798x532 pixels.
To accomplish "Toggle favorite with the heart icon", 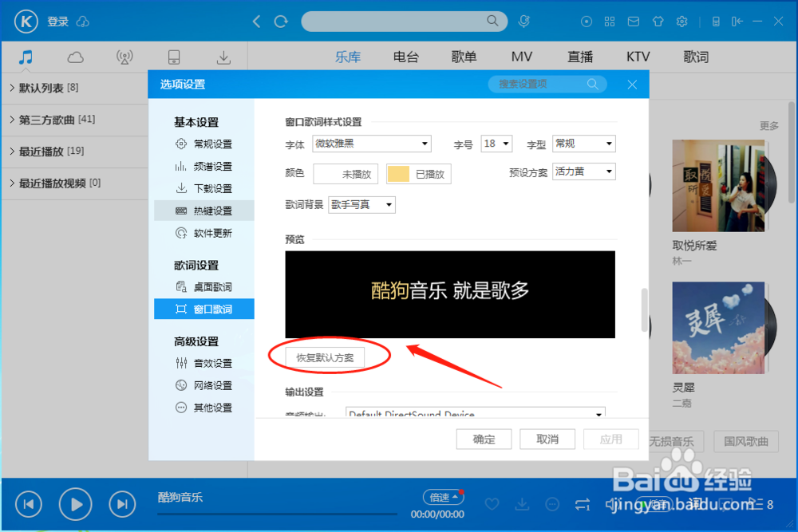I will click(492, 504).
